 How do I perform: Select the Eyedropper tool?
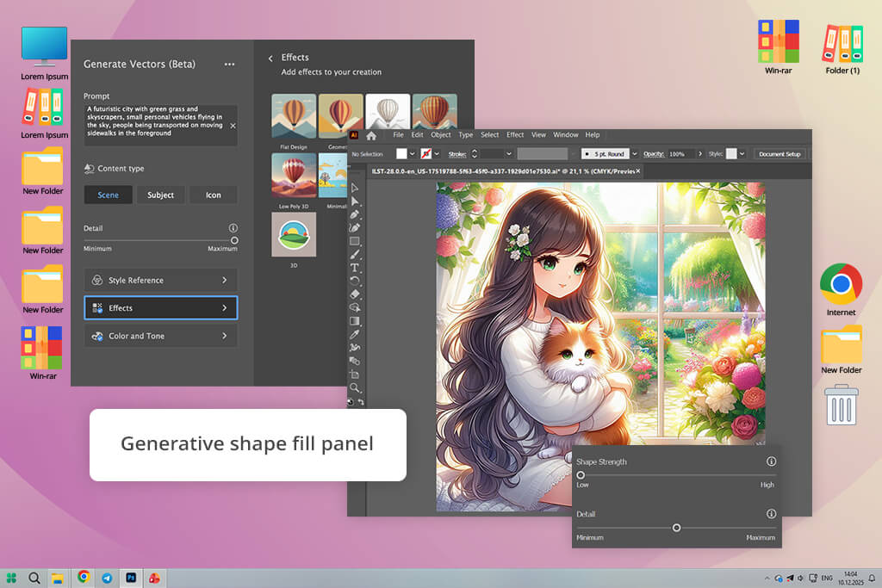pos(355,335)
